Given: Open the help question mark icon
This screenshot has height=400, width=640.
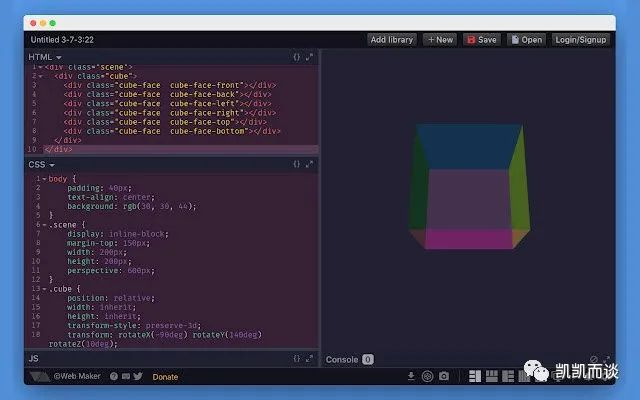Looking at the screenshot, I should tap(114, 376).
